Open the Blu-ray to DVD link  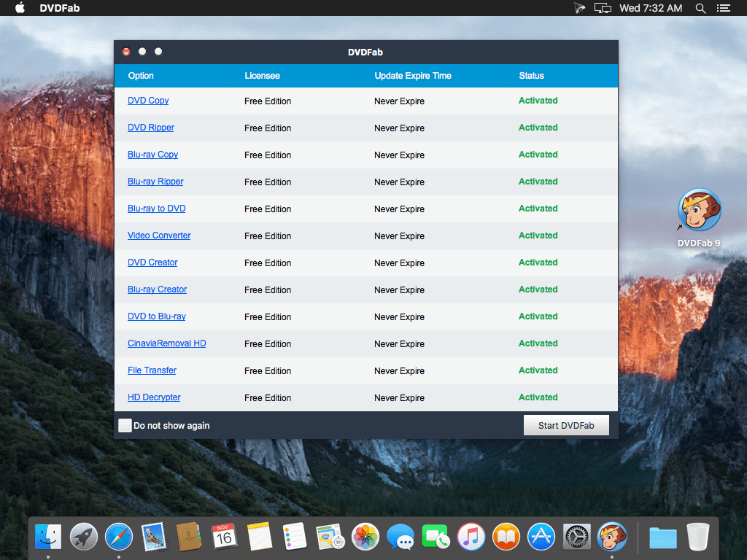point(156,209)
